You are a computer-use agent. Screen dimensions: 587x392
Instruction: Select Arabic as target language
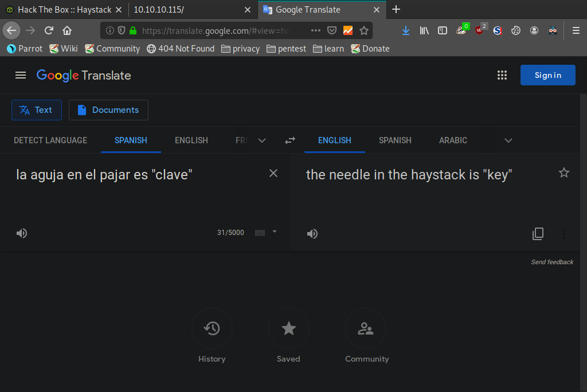453,140
